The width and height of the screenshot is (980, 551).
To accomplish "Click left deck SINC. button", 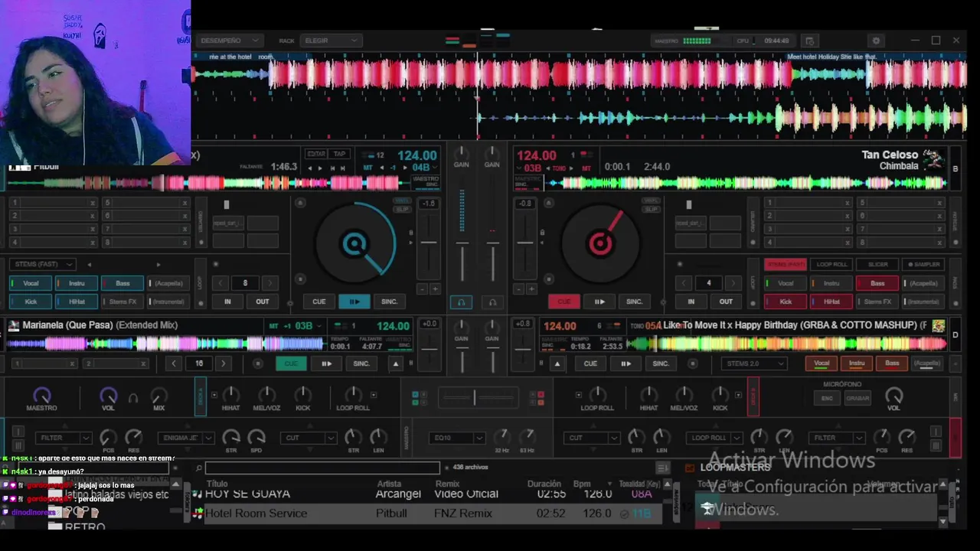I will point(390,302).
